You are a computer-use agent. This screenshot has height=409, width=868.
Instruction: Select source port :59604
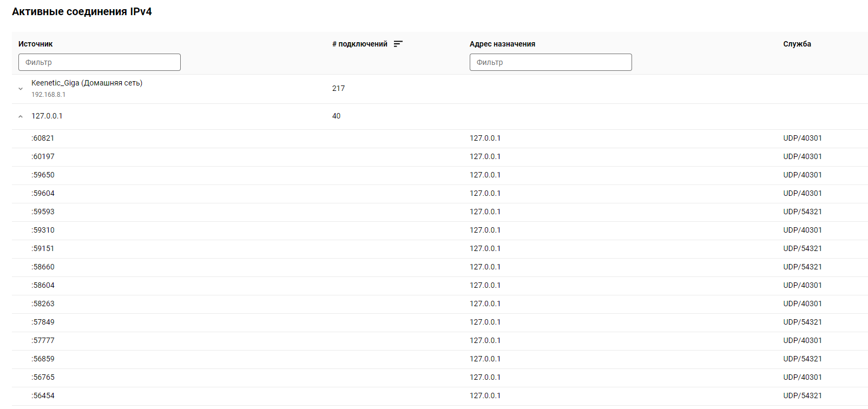pos(43,193)
